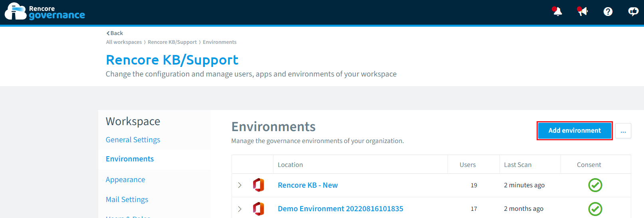
Task: Click Office icon beside Demo Environment 20220816101835
Action: pos(258,209)
